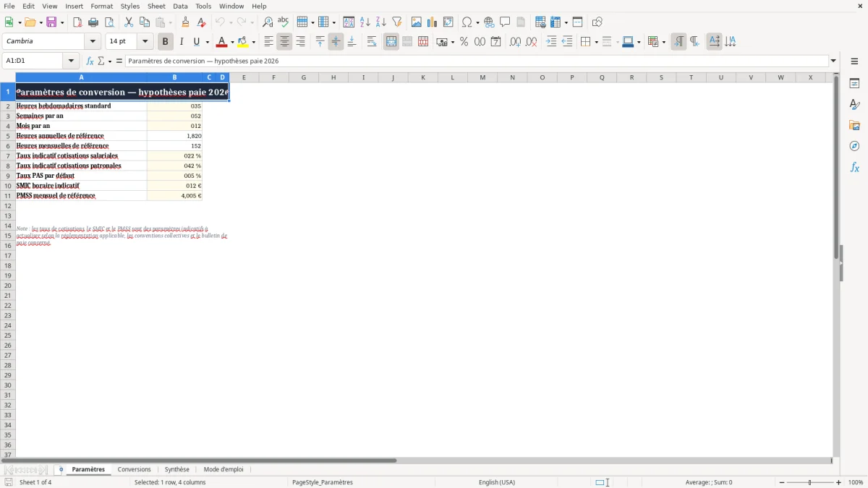Click the Copy icon
This screenshot has width=868, height=488.
coord(145,22)
